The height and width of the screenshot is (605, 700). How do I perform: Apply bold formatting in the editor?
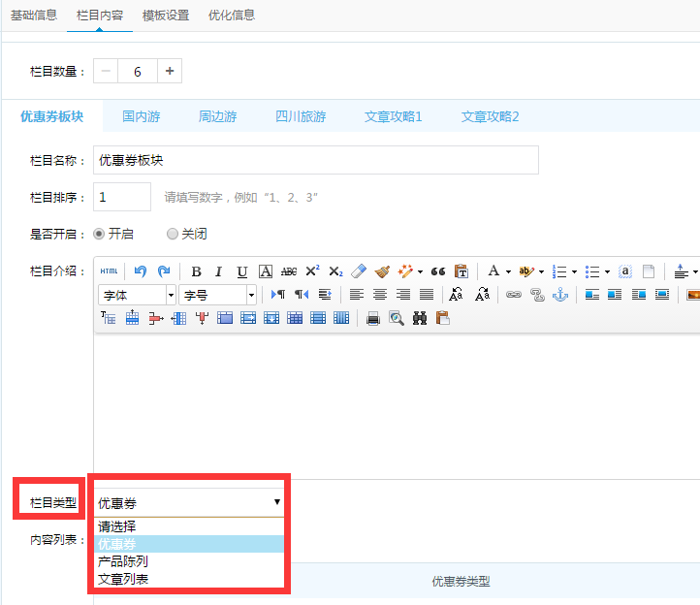196,271
